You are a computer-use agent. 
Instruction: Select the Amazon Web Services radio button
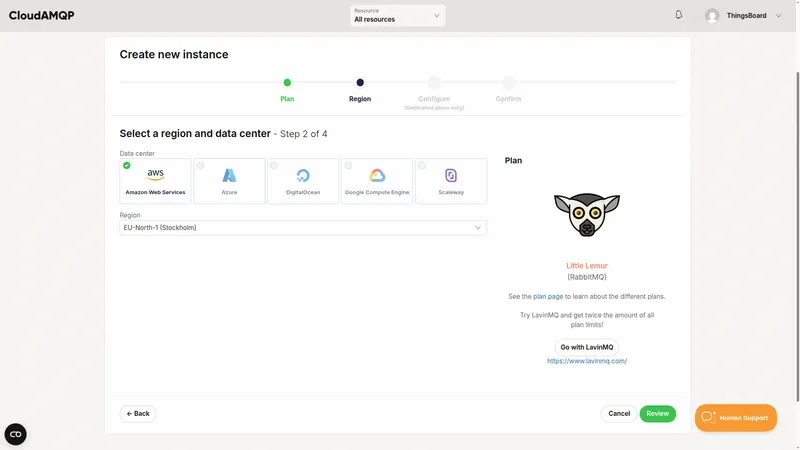point(127,165)
